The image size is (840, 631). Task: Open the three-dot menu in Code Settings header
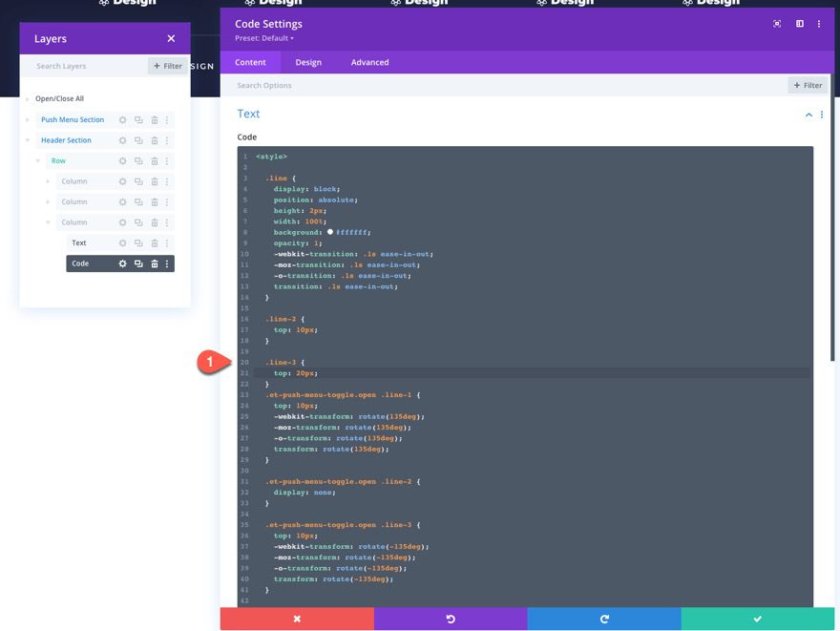click(819, 23)
